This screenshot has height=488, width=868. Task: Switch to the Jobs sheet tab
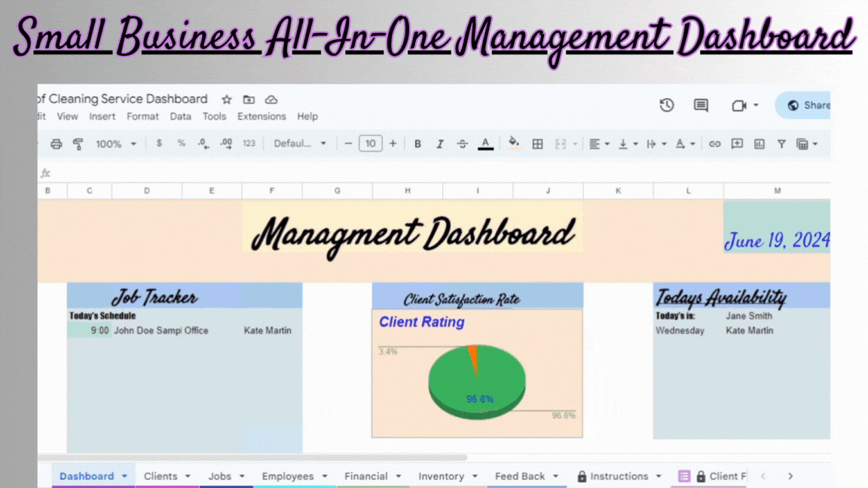tap(226, 476)
